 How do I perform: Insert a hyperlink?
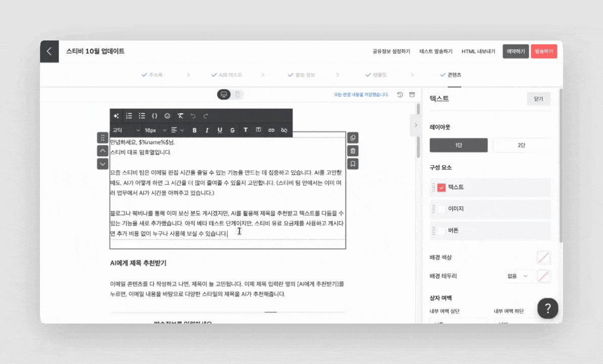tap(272, 130)
